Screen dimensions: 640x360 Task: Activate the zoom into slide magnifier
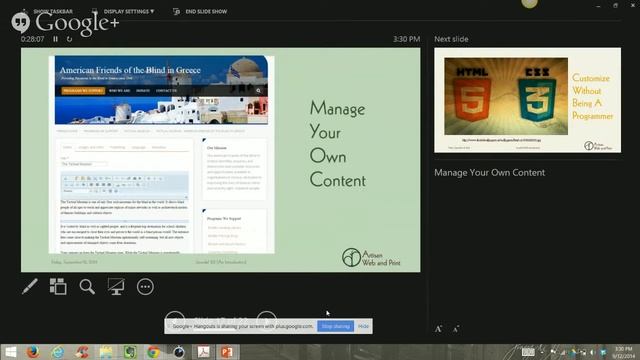coord(87,287)
